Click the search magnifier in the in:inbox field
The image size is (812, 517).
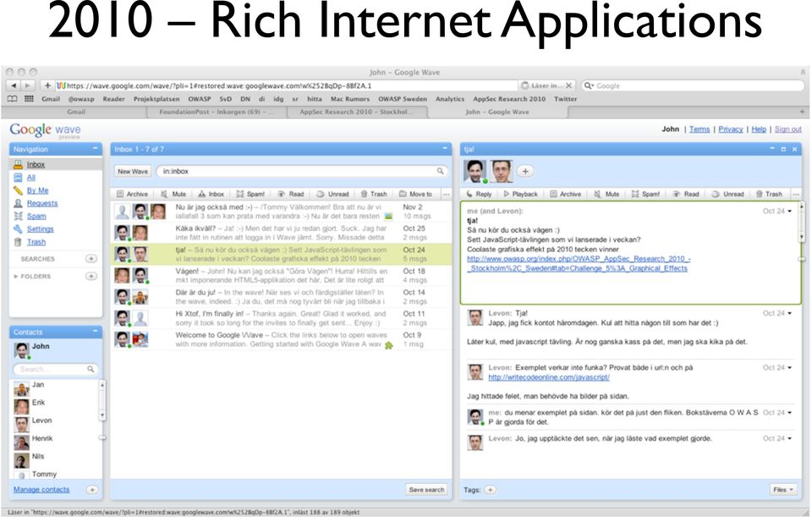440,171
